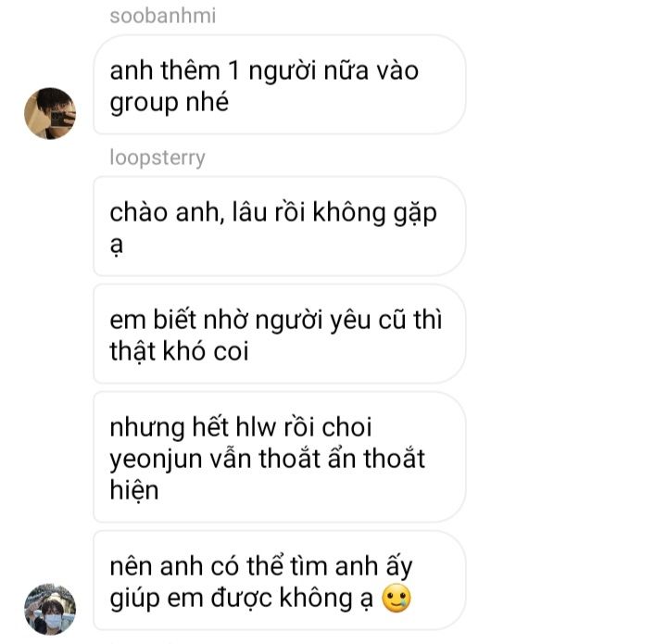Select the 'chào anh, lâu rồi không gặp' bubble
Image resolution: width=667 pixels, height=644 pixels.
click(x=279, y=226)
